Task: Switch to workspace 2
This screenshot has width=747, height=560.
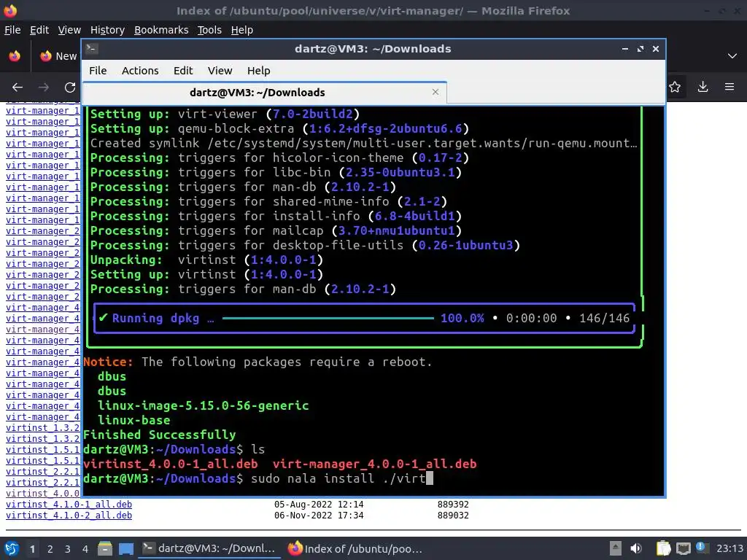Action: pyautogui.click(x=50, y=549)
